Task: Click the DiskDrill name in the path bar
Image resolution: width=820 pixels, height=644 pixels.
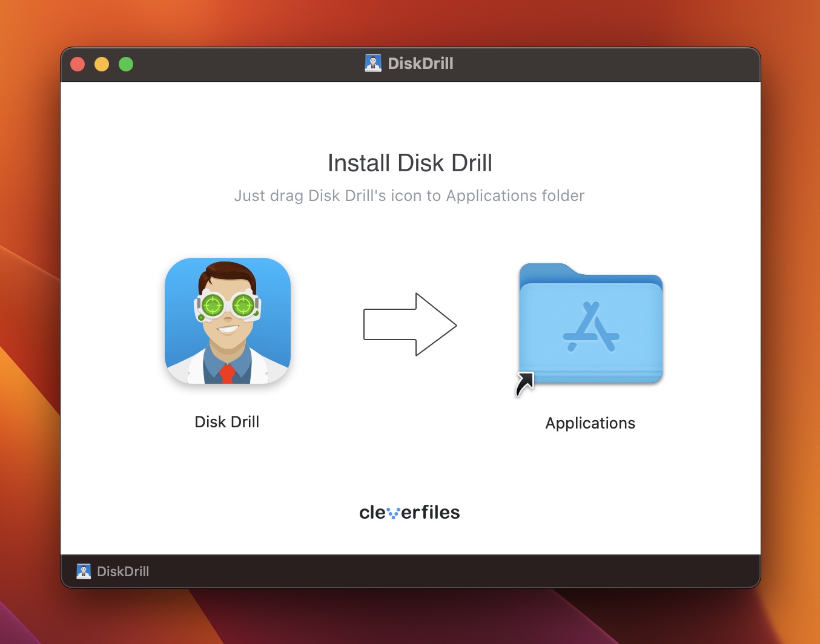Action: pos(123,571)
